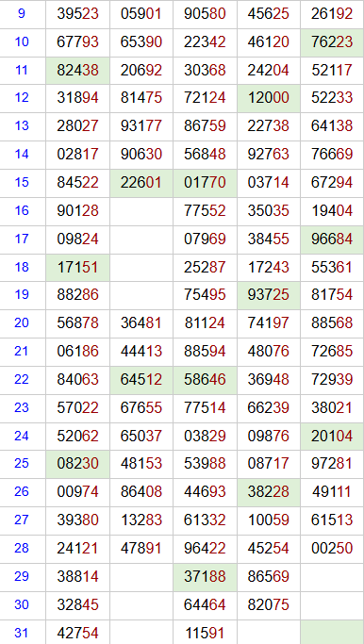Click highlighted cell 08230
Viewport: 364px width, 644px height.
(77, 464)
